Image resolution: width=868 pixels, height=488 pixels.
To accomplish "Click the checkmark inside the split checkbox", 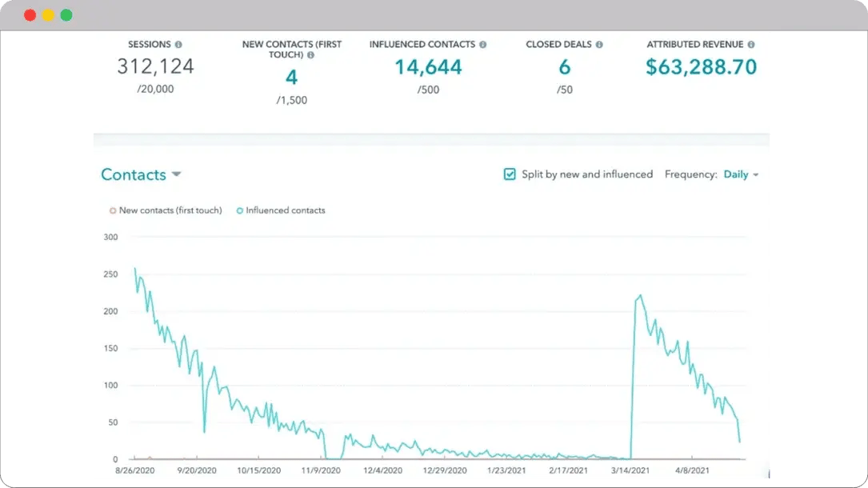I will [509, 174].
